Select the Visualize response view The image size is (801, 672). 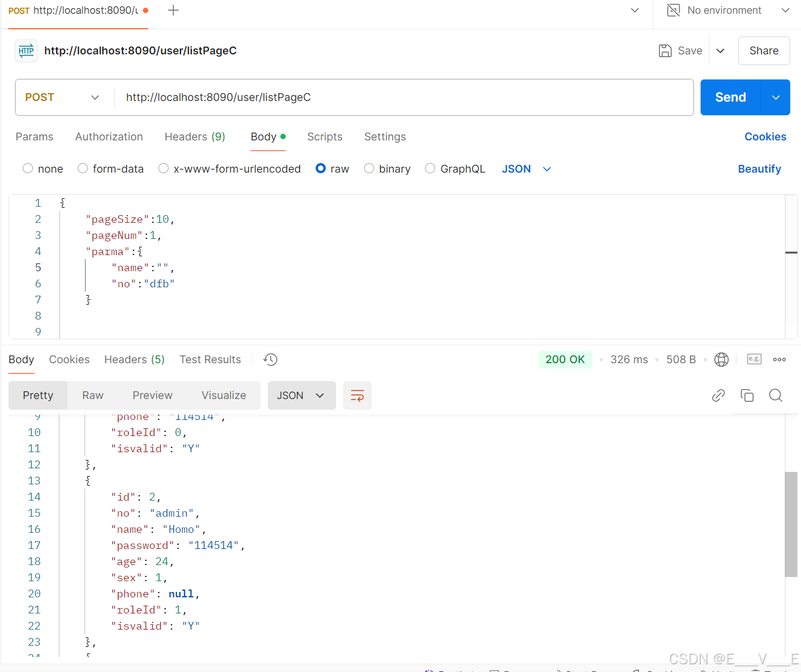click(x=224, y=395)
